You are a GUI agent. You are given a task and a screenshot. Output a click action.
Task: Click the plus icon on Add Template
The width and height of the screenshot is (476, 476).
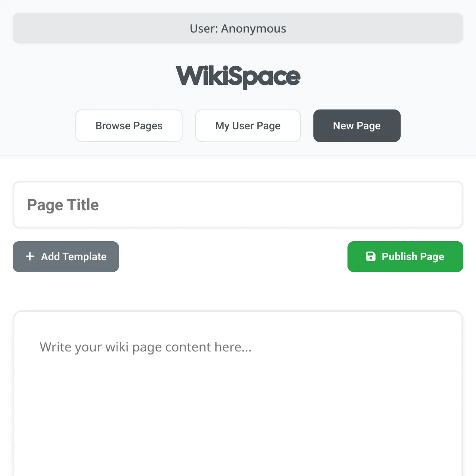[x=30, y=257]
